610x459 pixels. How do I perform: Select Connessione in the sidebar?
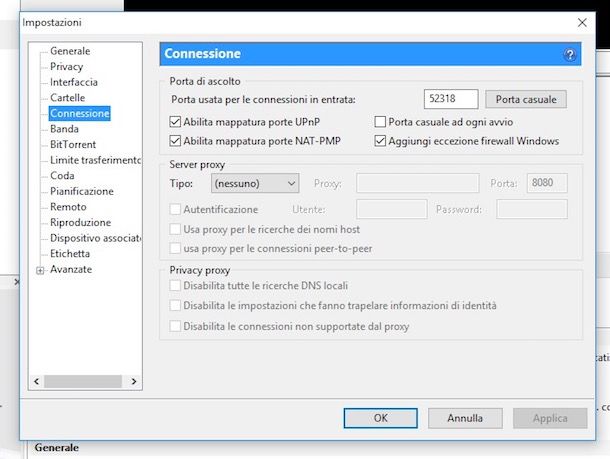(80, 113)
